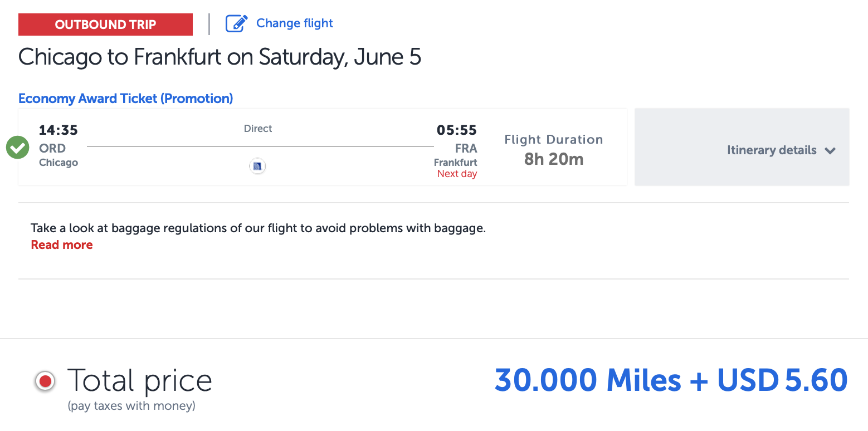The image size is (868, 431).
Task: Open the Economy Award Ticket (Promotion) details
Action: (x=125, y=98)
